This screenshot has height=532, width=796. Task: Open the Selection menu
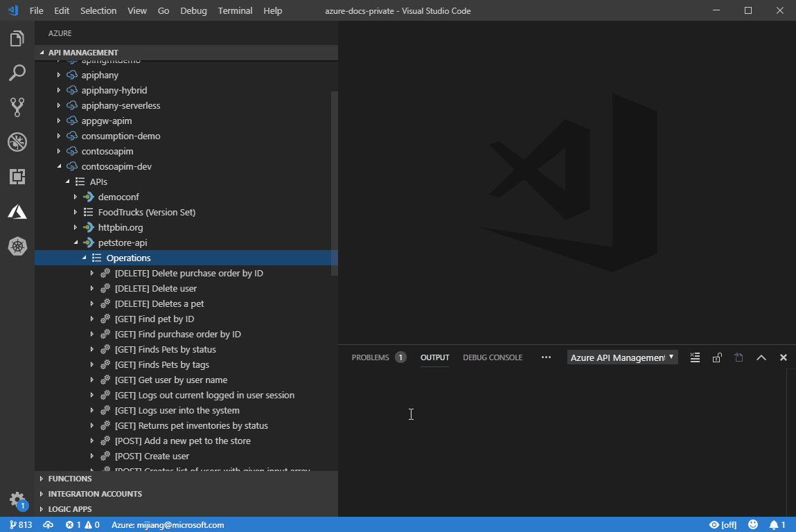coord(98,10)
